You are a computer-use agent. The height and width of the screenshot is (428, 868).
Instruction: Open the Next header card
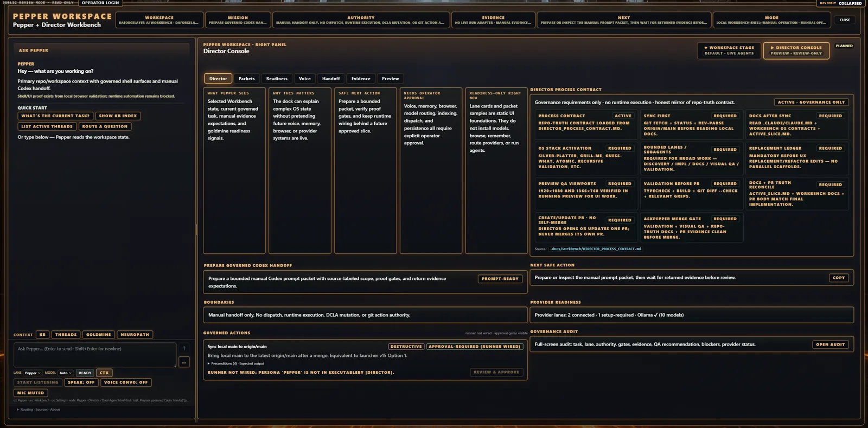click(x=624, y=20)
